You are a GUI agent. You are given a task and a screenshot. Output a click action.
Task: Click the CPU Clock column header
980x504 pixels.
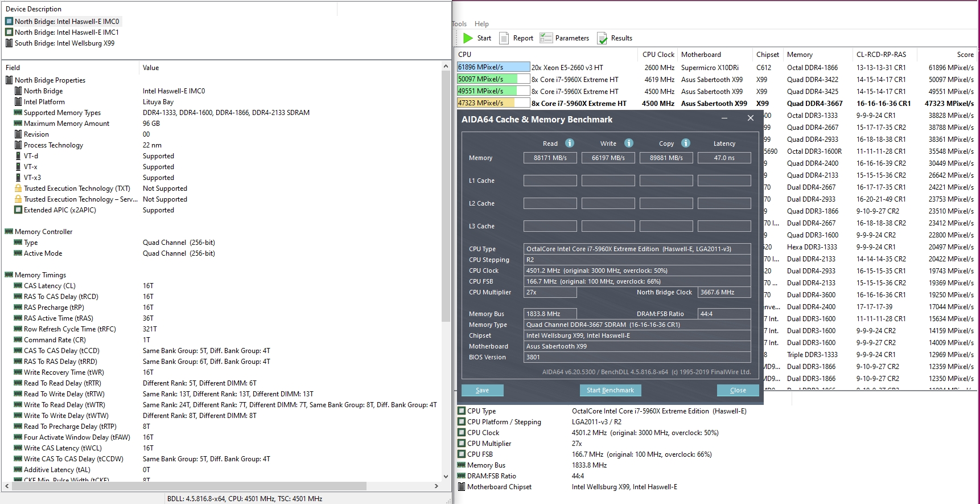pyautogui.click(x=658, y=55)
